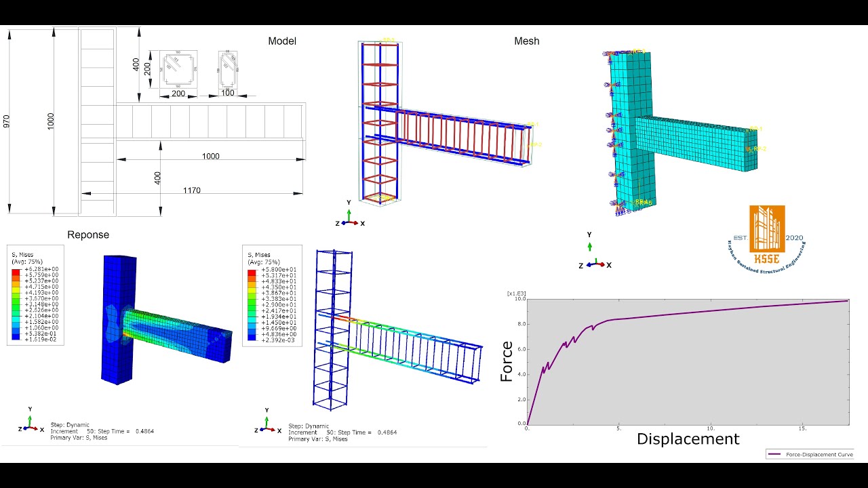The width and height of the screenshot is (868, 488).
Task: Click the '0.4864' step time under the concrete view
Action: 144,432
